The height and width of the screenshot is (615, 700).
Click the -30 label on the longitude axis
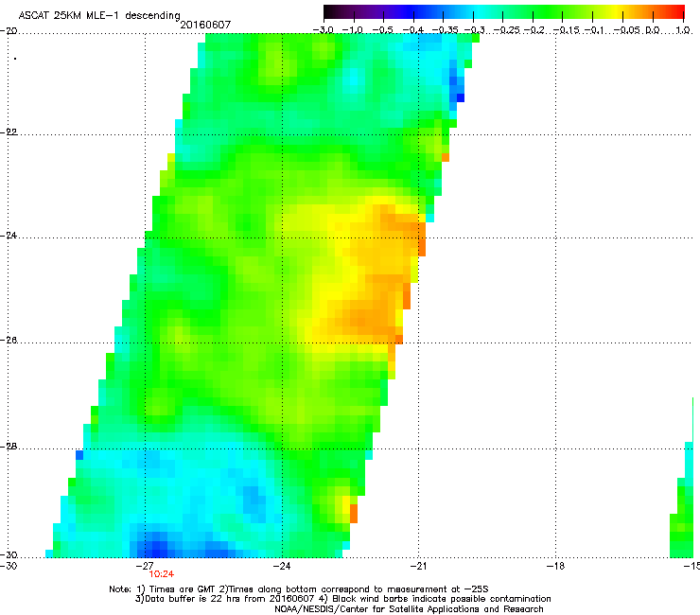[x=9, y=566]
